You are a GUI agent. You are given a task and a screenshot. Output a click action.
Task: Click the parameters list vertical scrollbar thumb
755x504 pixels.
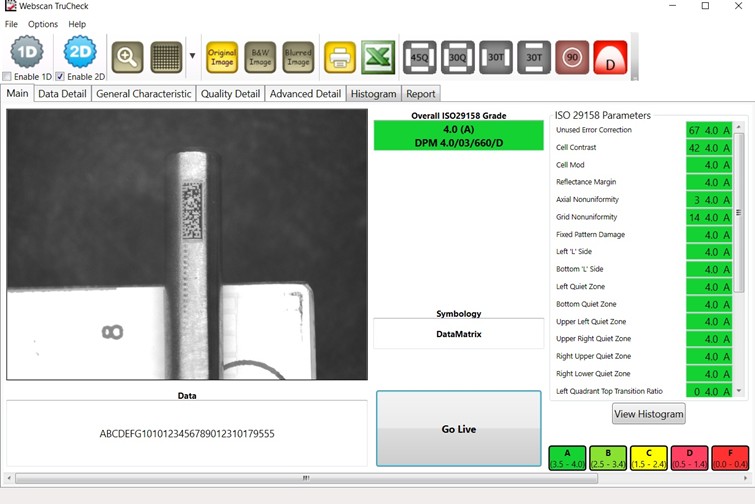point(739,212)
